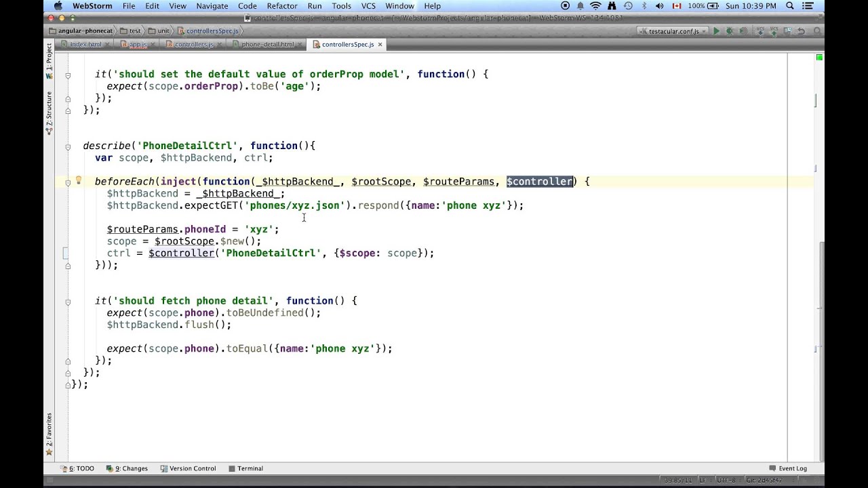Click the Wi-Fi status icon
The width and height of the screenshot is (868, 488).
tap(595, 6)
